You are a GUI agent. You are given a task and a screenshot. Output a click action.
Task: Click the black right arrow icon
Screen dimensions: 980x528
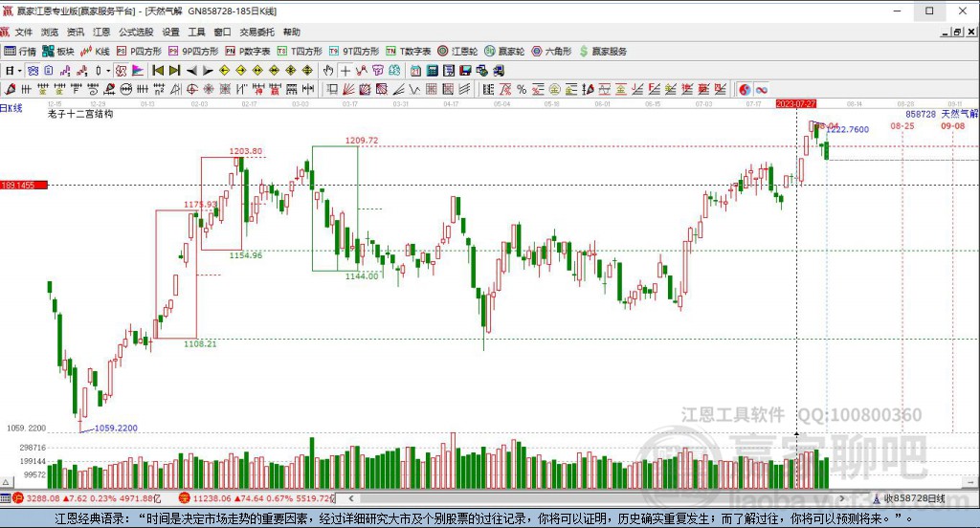coord(208,71)
